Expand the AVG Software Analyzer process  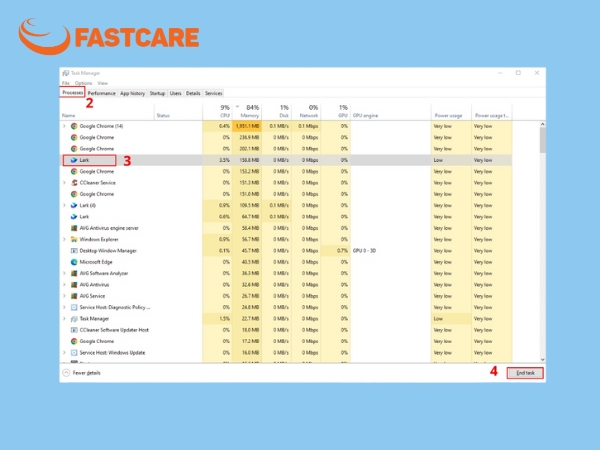point(64,273)
